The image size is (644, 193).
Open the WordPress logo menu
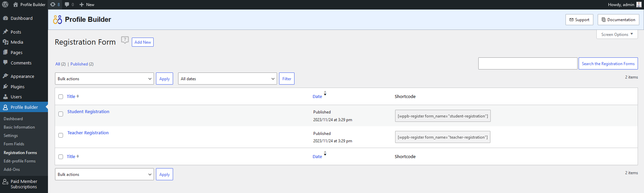5,4
